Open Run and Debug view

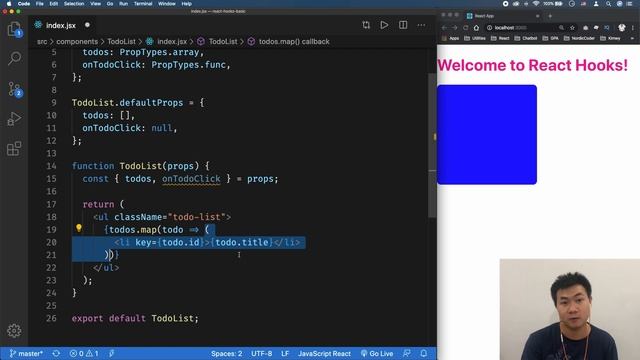[14, 119]
